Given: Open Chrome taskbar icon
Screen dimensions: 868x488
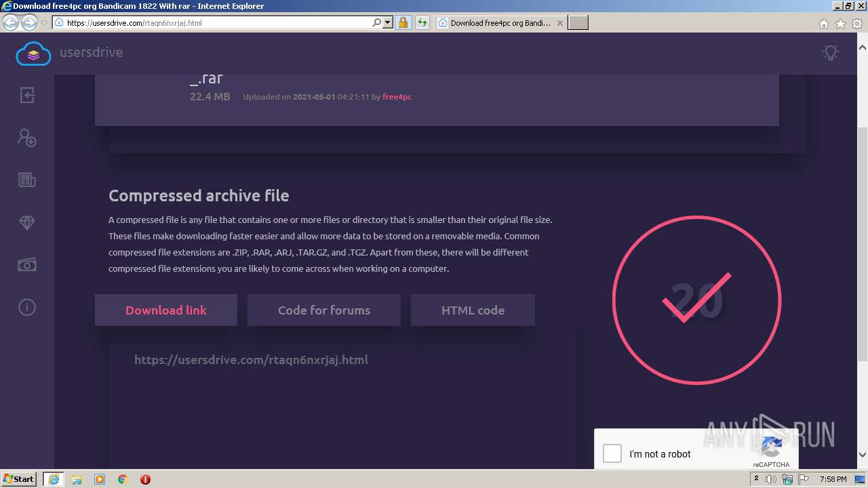Looking at the screenshot, I should 123,479.
